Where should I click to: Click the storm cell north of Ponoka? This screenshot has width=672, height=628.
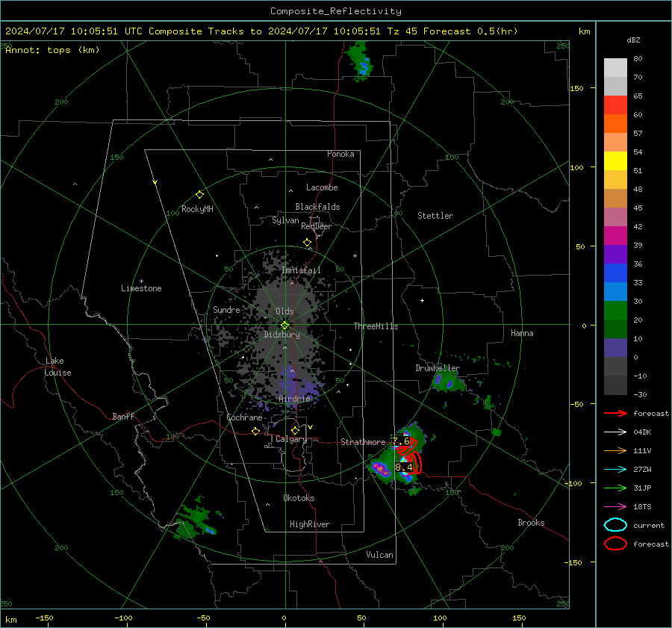tap(359, 61)
